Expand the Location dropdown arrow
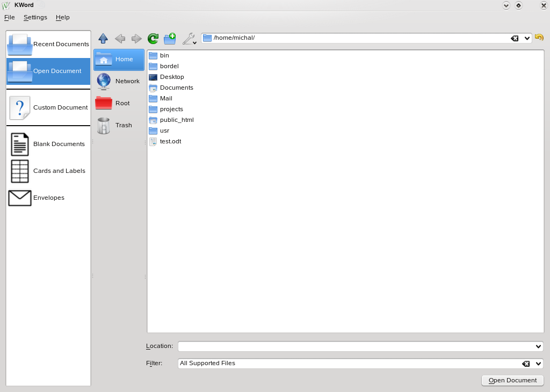550x392 pixels. (538, 346)
